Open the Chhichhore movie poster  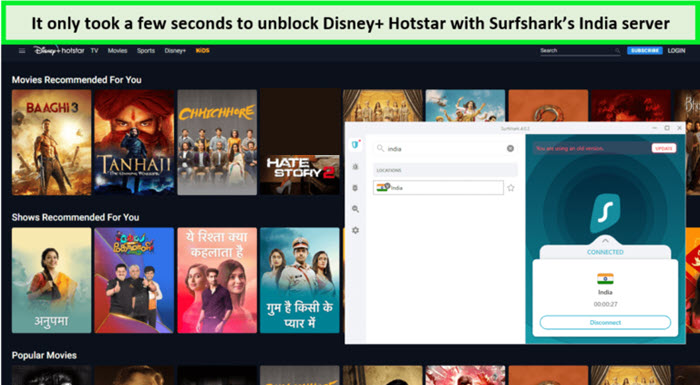pyautogui.click(x=217, y=142)
